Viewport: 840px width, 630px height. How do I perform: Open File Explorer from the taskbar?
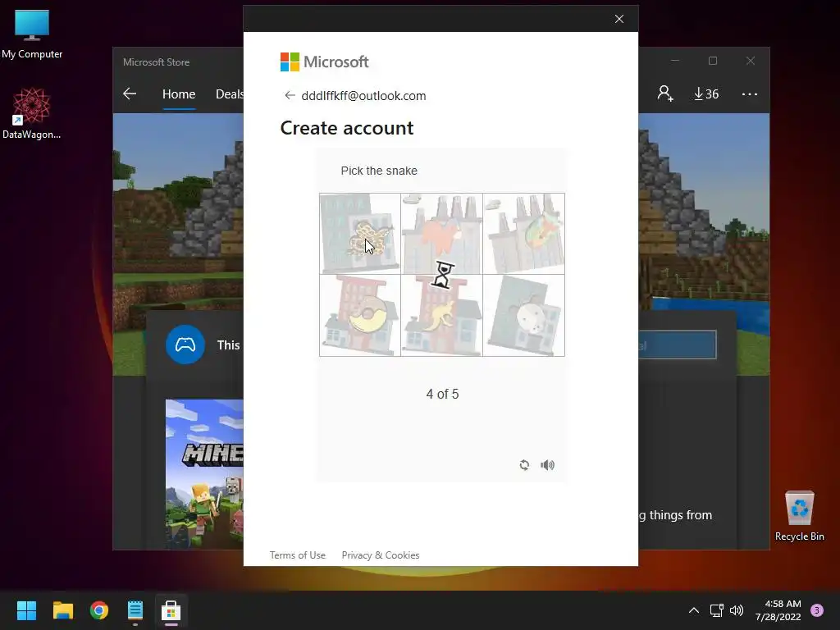[x=62, y=610]
